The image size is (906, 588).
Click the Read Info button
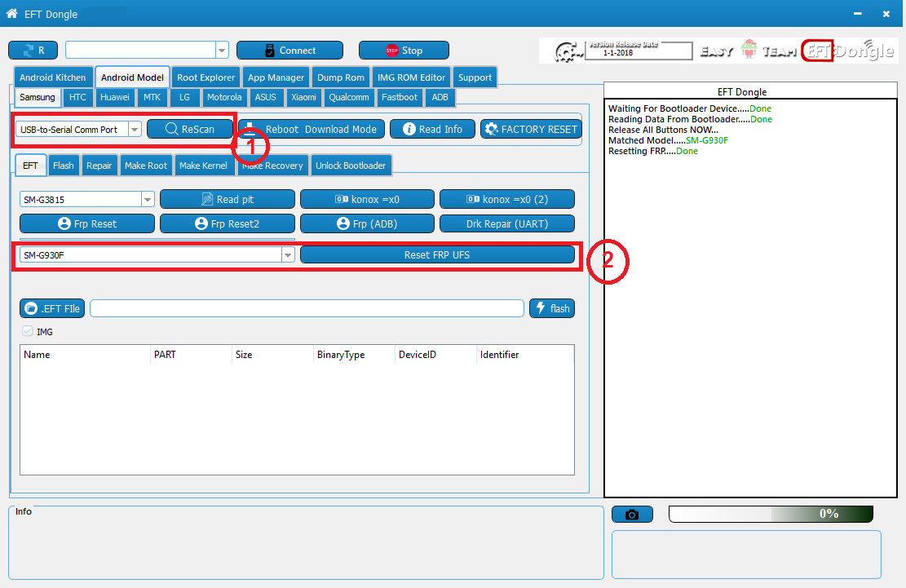coord(432,129)
